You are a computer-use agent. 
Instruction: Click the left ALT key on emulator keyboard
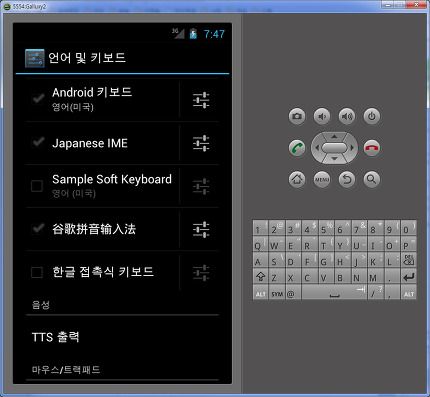coord(260,293)
